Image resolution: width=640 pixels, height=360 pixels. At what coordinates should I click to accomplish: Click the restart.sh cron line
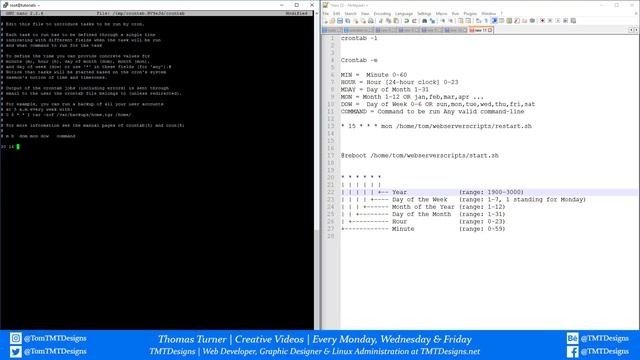[436, 127]
